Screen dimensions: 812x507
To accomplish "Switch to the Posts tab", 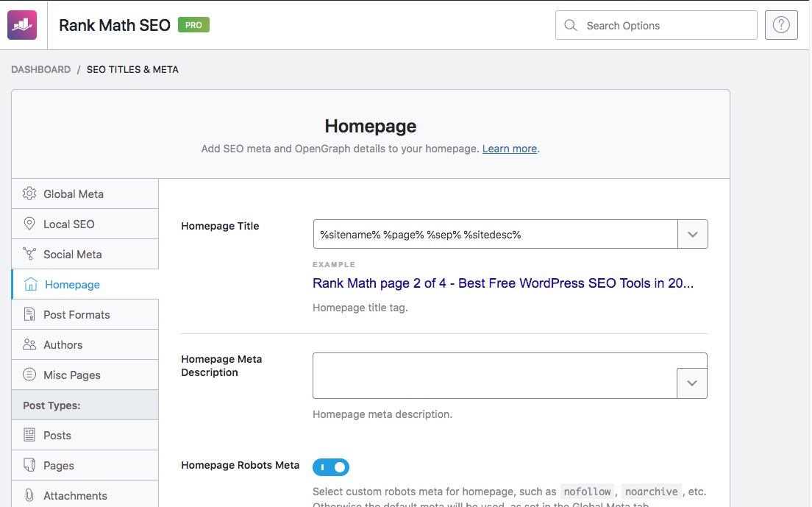I will (57, 435).
